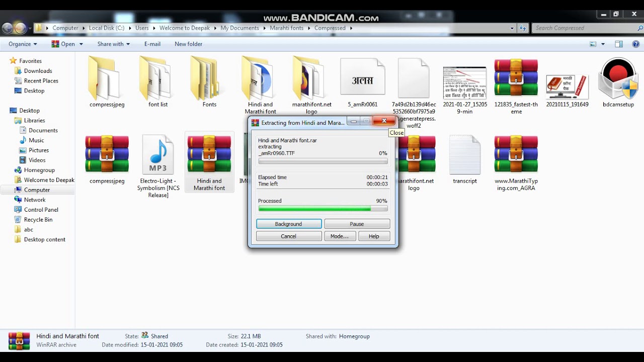Expand the Open button dropdown arrow
This screenshot has height=362, width=644.
[81, 44]
